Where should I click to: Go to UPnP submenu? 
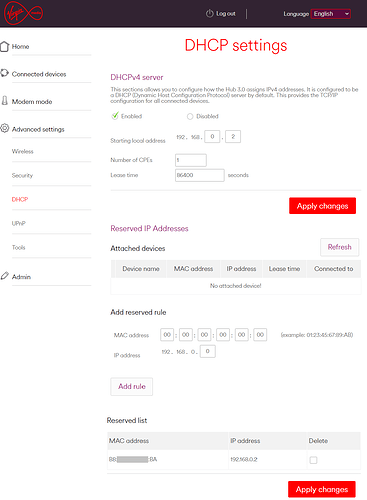(19, 223)
